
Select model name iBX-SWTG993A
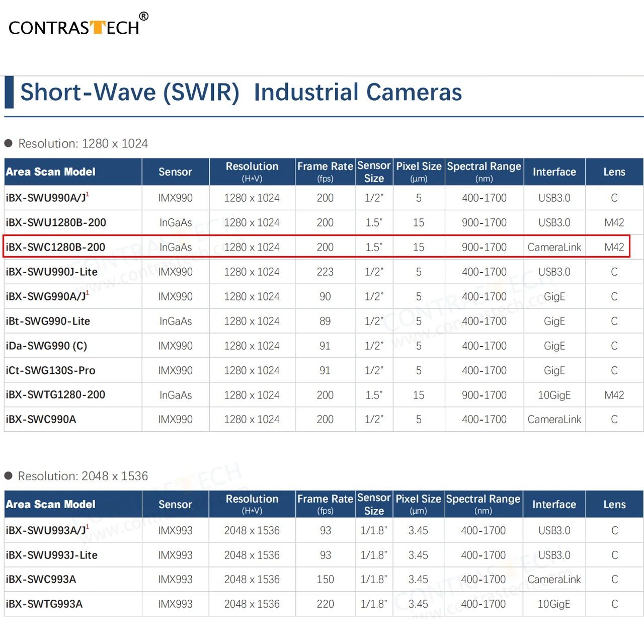44,604
